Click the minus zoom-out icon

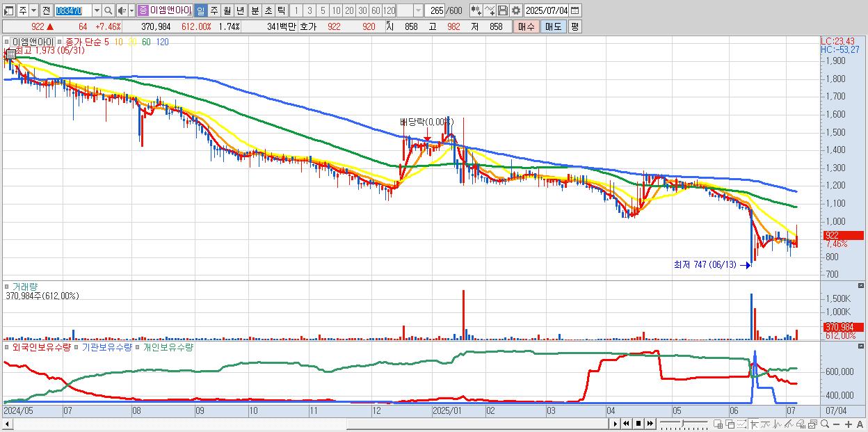[836, 424]
